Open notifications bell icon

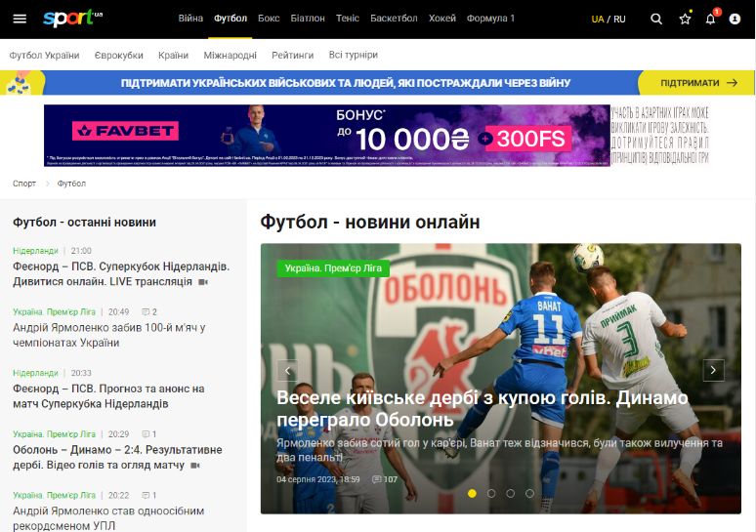tap(710, 19)
